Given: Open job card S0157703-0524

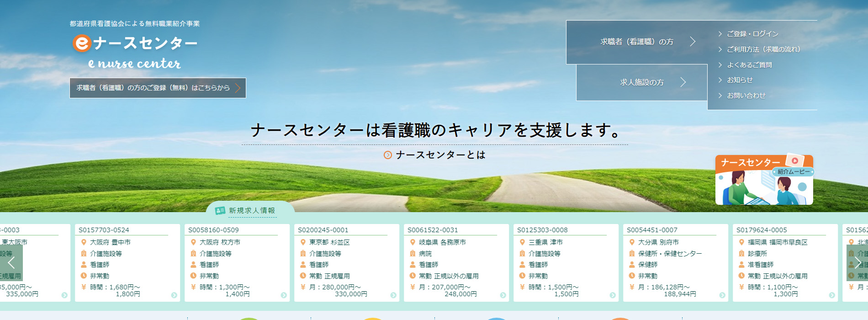Looking at the screenshot, I should coord(127,263).
